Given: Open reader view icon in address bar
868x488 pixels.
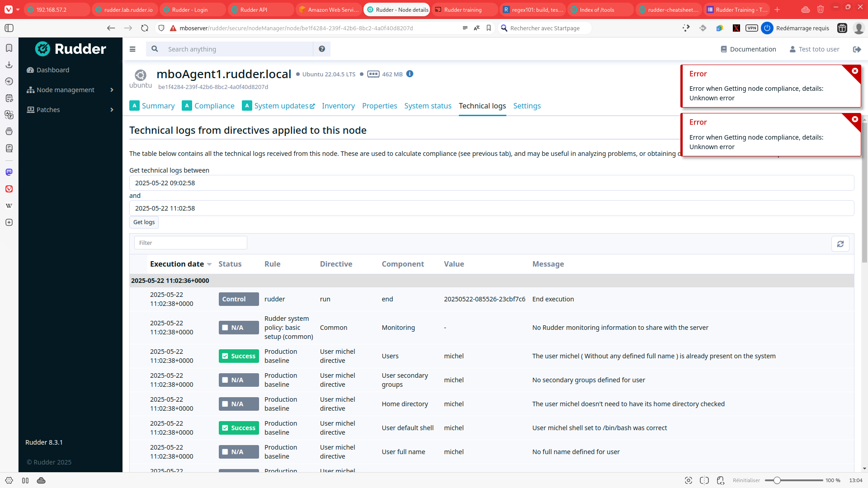Looking at the screenshot, I should [x=465, y=28].
